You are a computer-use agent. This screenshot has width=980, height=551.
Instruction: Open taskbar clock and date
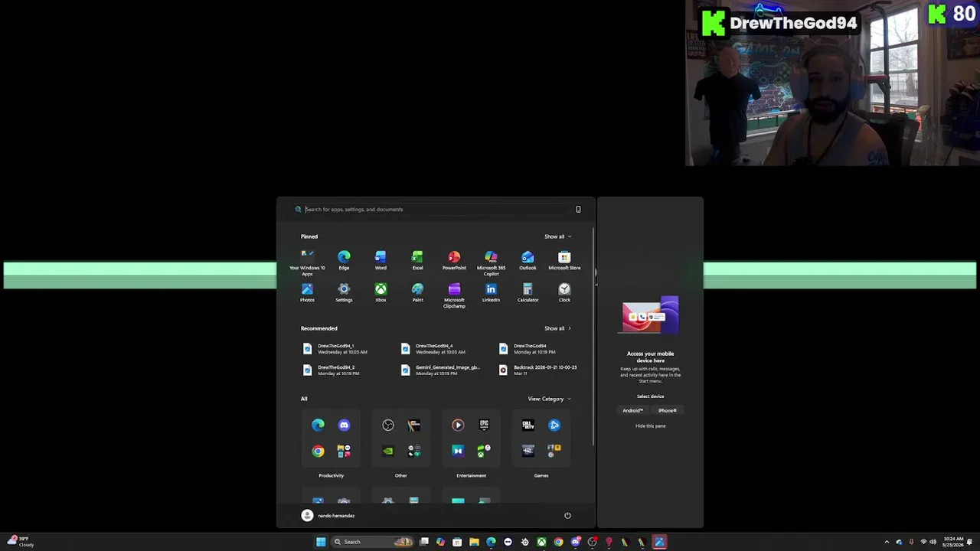(x=953, y=542)
